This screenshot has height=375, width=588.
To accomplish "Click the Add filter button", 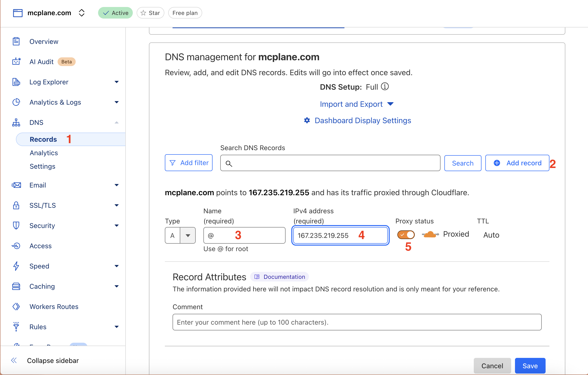I will (x=188, y=163).
